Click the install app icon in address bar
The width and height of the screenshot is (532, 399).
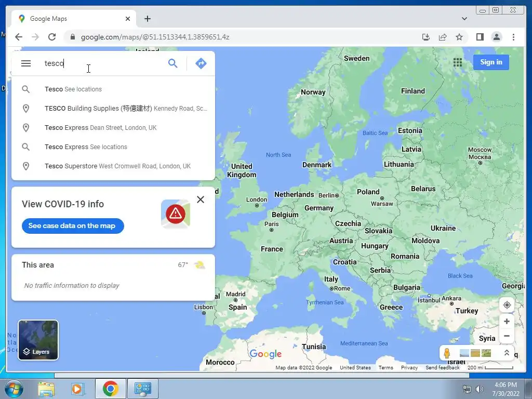point(426,37)
